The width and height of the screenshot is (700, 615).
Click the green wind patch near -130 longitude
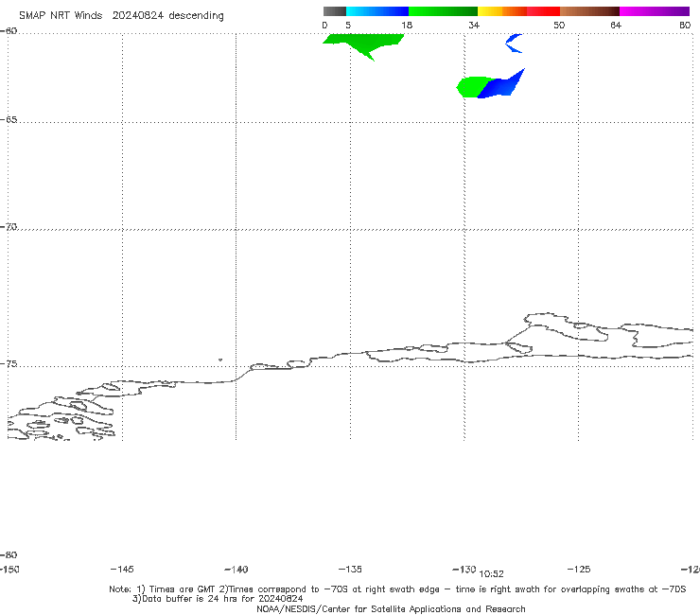[x=472, y=87]
